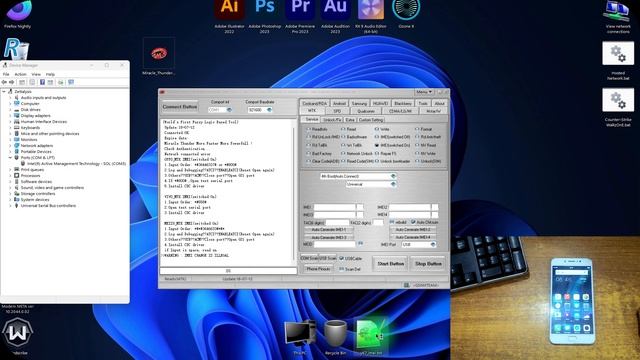Click the Connect Button

pyautogui.click(x=180, y=107)
